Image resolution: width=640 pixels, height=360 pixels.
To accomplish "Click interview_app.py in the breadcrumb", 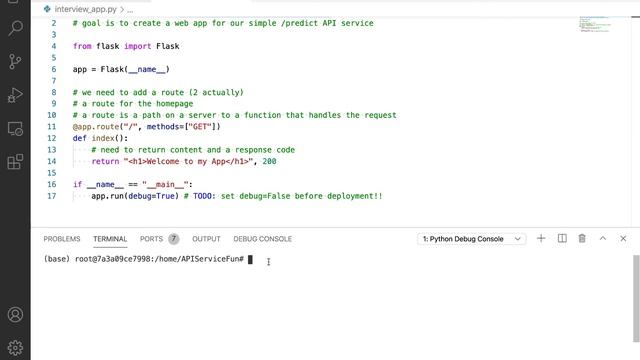I will 85,9.
